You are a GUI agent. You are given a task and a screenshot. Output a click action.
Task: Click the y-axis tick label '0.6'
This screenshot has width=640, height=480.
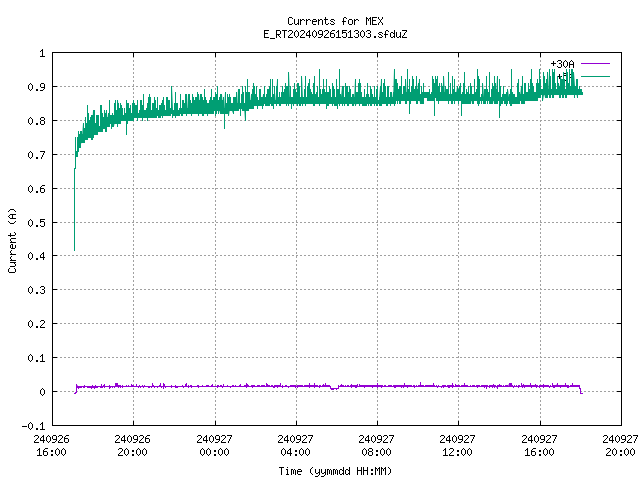[x=36, y=189]
